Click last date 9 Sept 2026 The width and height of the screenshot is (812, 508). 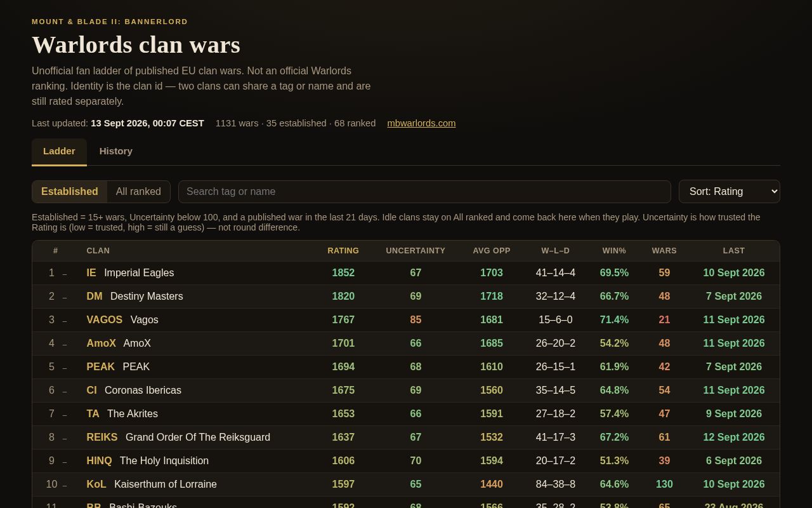click(x=734, y=414)
